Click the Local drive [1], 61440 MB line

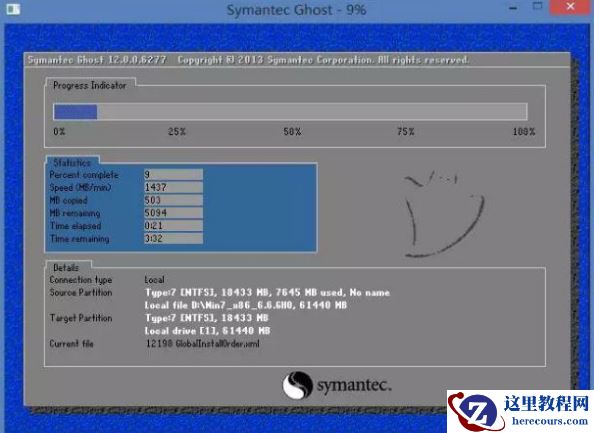pos(207,331)
